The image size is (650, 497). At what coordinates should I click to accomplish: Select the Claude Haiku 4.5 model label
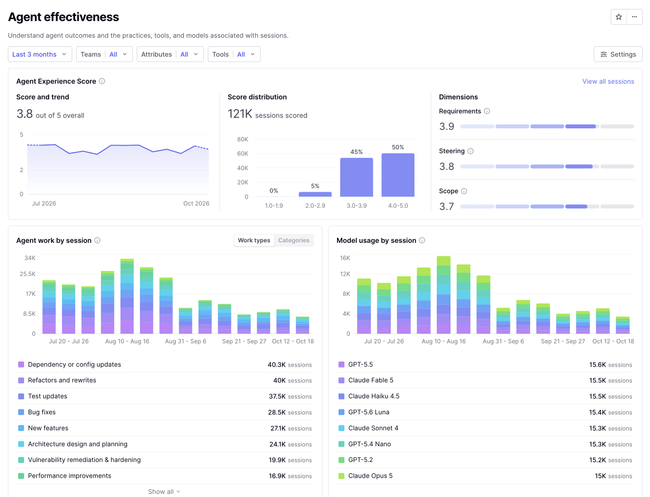(374, 396)
